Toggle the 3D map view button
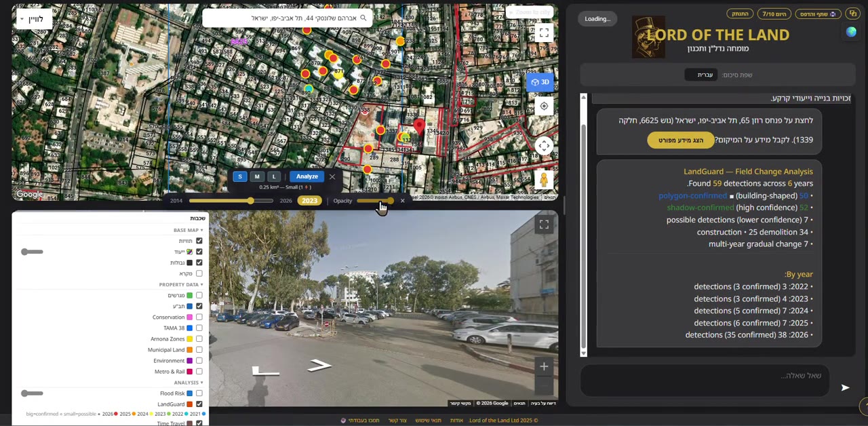 click(x=541, y=82)
